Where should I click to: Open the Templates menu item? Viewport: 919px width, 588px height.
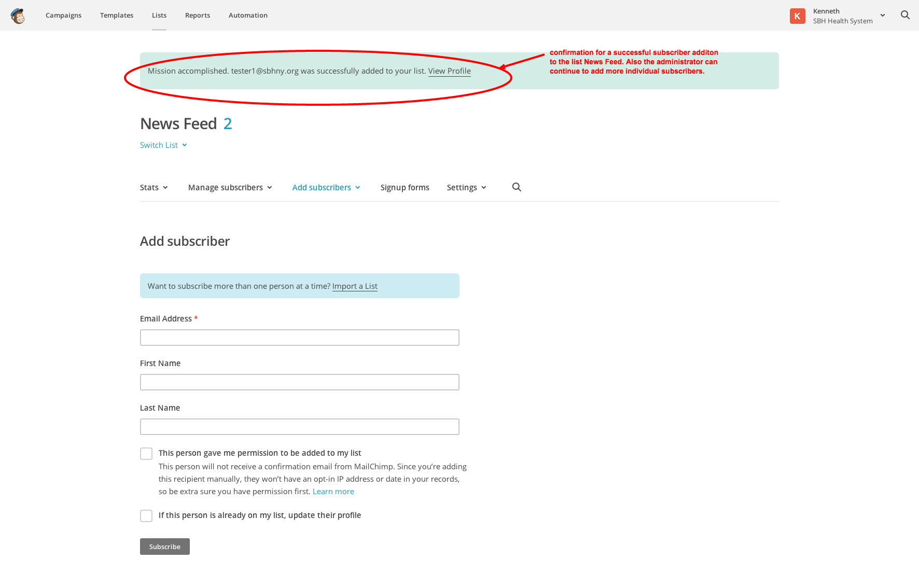[x=117, y=16]
